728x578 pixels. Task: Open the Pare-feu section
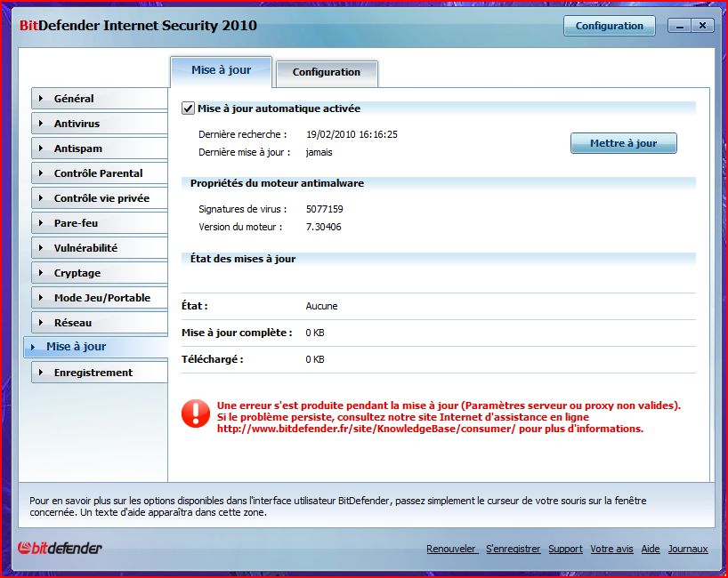[100, 223]
